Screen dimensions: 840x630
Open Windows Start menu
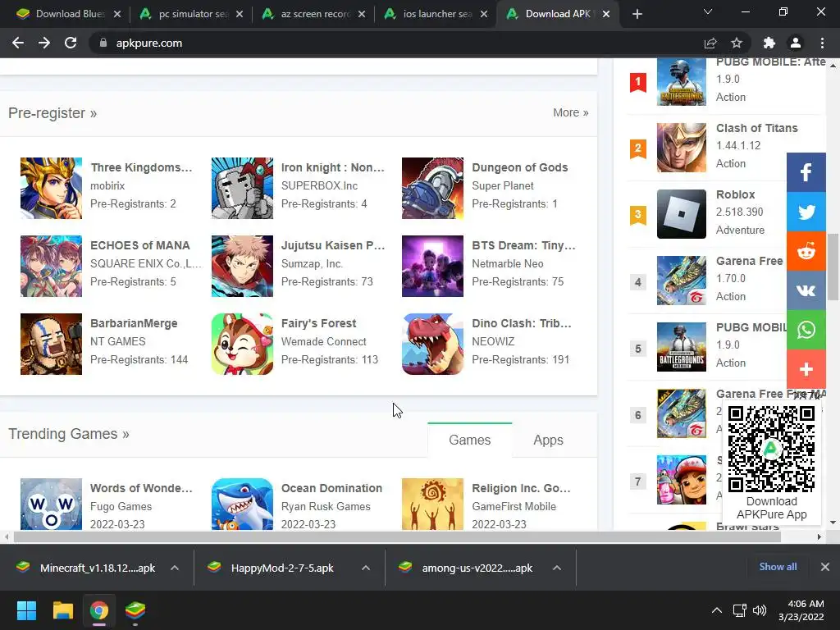tap(26, 610)
